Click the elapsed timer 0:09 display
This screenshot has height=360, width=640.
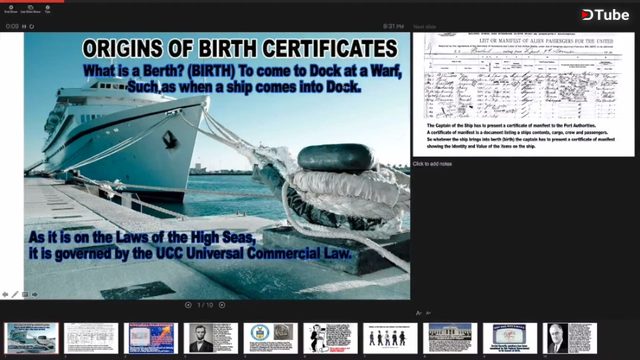[x=12, y=27]
